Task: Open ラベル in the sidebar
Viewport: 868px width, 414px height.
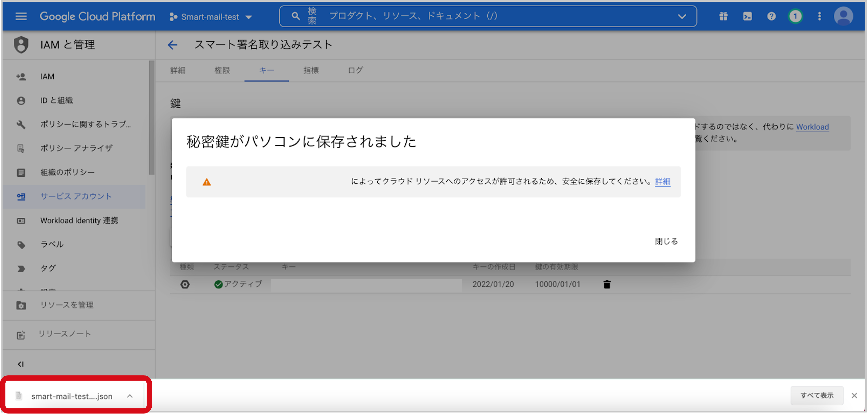Action: click(x=74, y=244)
